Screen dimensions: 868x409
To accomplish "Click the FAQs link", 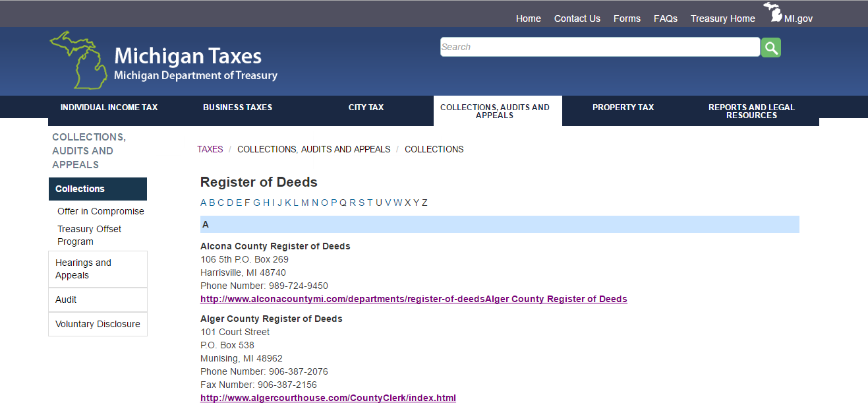I will pos(665,18).
